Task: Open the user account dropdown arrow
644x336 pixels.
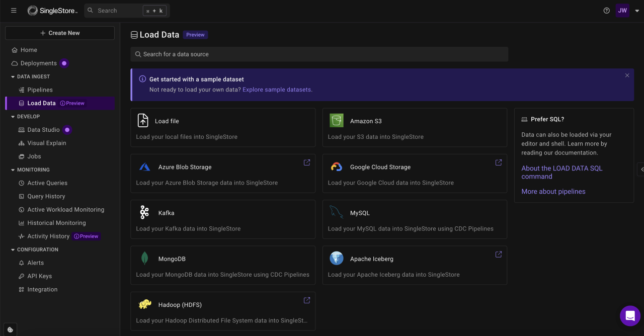Action: 637,10
